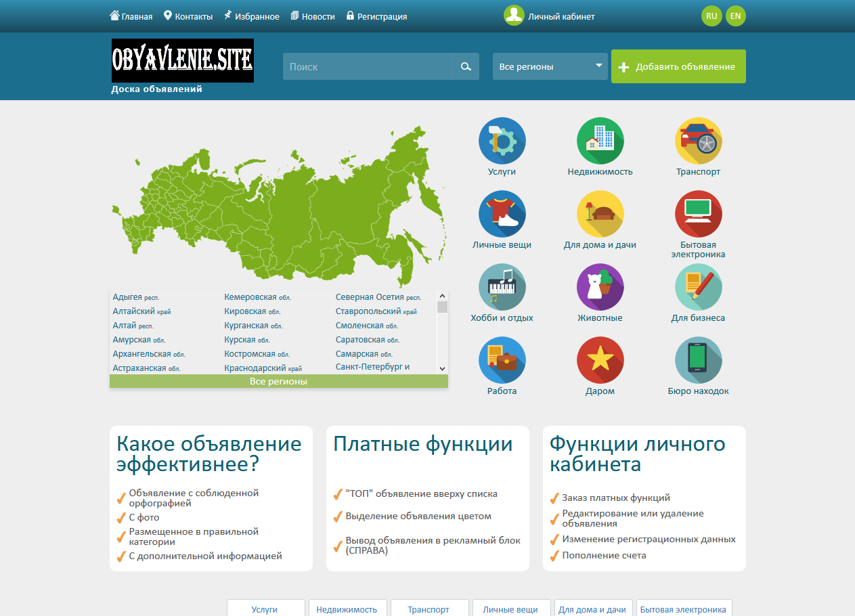Open Новости in the top menu
The height and width of the screenshot is (616, 855).
313,16
